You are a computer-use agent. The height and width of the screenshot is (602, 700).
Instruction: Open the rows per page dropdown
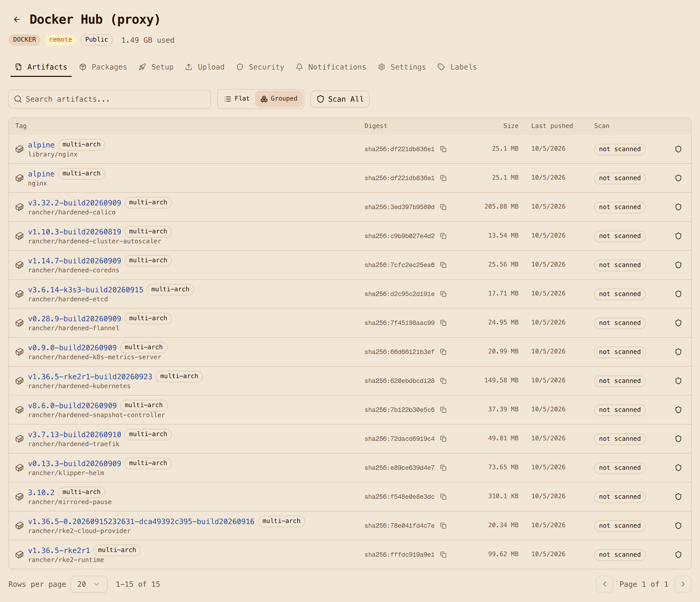tap(89, 584)
